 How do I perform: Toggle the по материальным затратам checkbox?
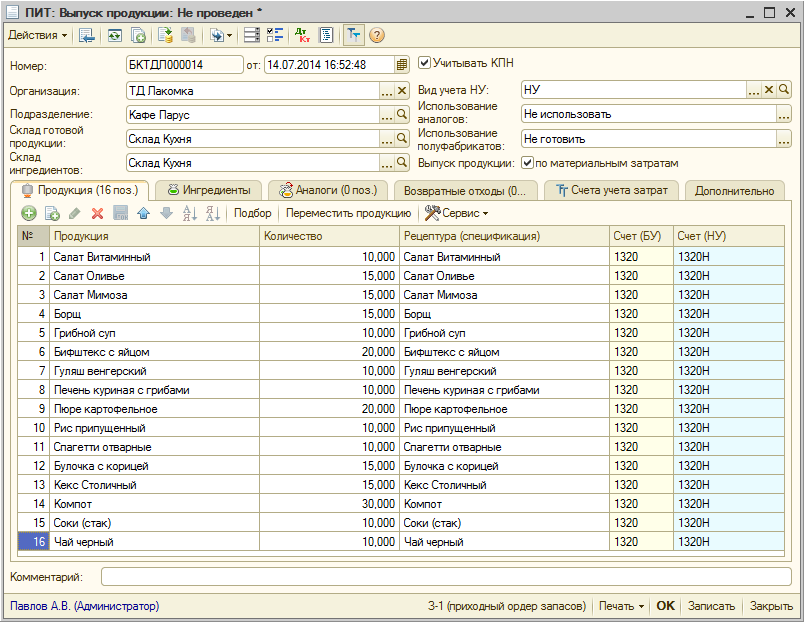527,163
